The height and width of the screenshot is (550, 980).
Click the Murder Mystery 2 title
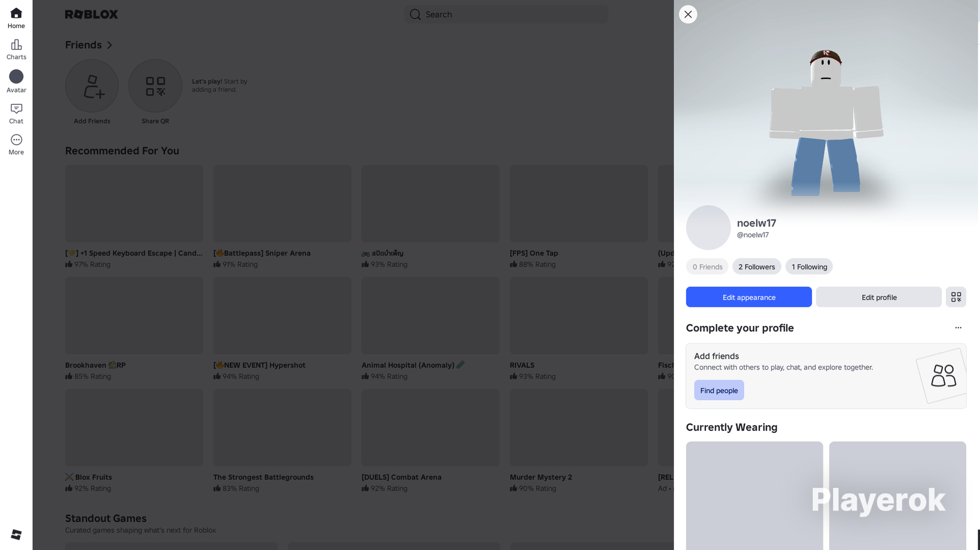pos(541,477)
